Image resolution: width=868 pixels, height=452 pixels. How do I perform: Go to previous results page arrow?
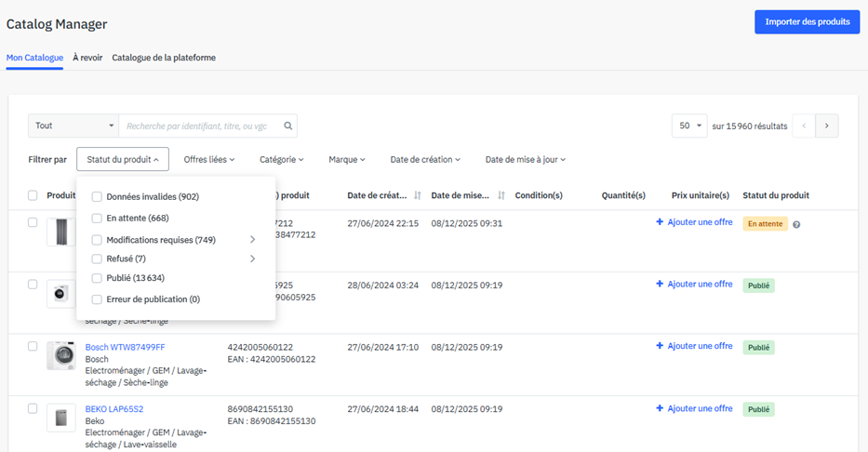(x=804, y=126)
